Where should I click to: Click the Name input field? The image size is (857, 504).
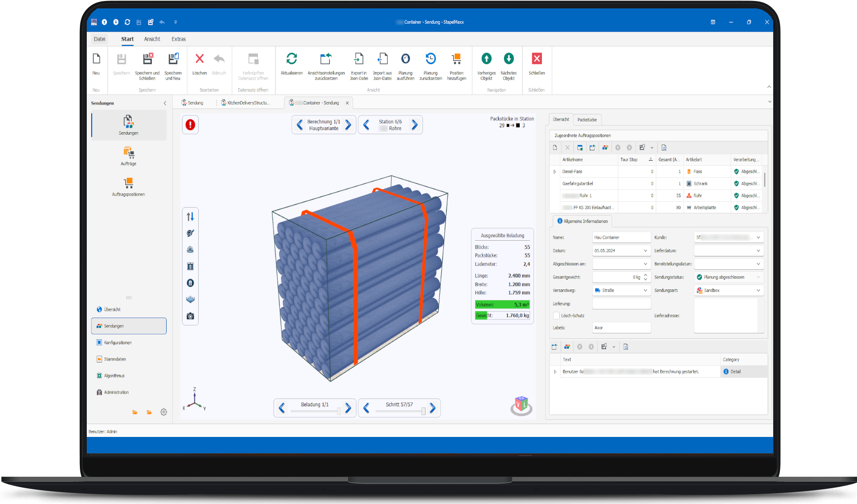621,237
